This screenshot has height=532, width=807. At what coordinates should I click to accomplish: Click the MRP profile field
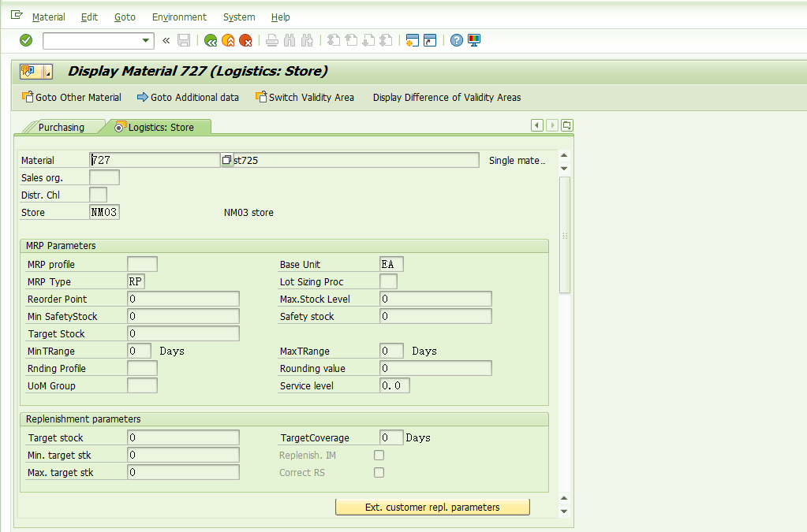(x=142, y=264)
